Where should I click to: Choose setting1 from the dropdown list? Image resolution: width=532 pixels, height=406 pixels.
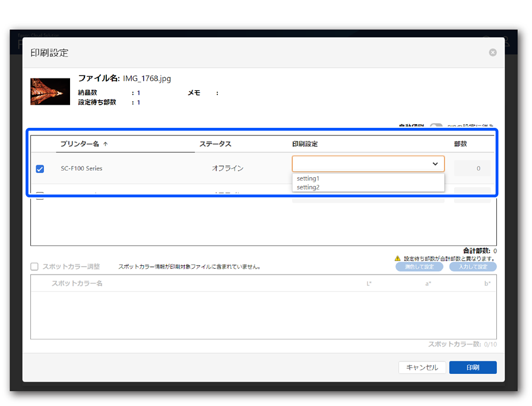[308, 178]
